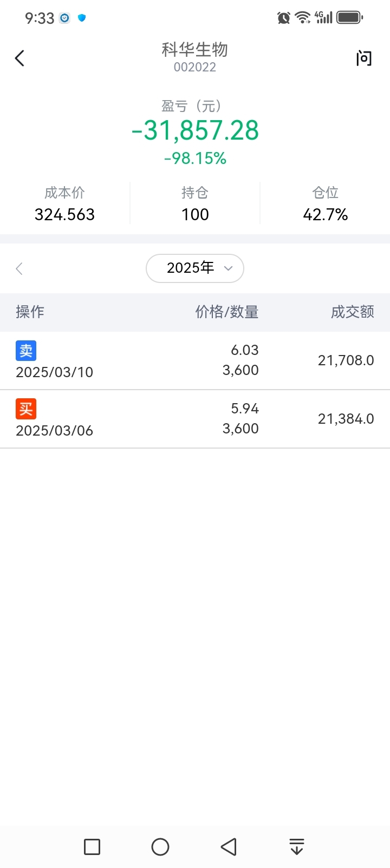The width and height of the screenshot is (390, 868).
Task: Open the 问 ask icon at top right
Action: click(x=364, y=58)
